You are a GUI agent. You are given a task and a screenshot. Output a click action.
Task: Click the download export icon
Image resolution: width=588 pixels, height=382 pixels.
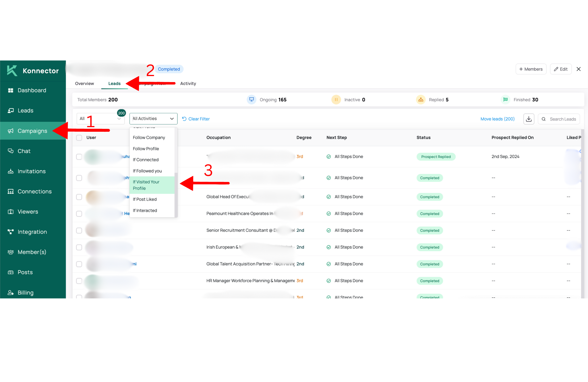(x=529, y=119)
